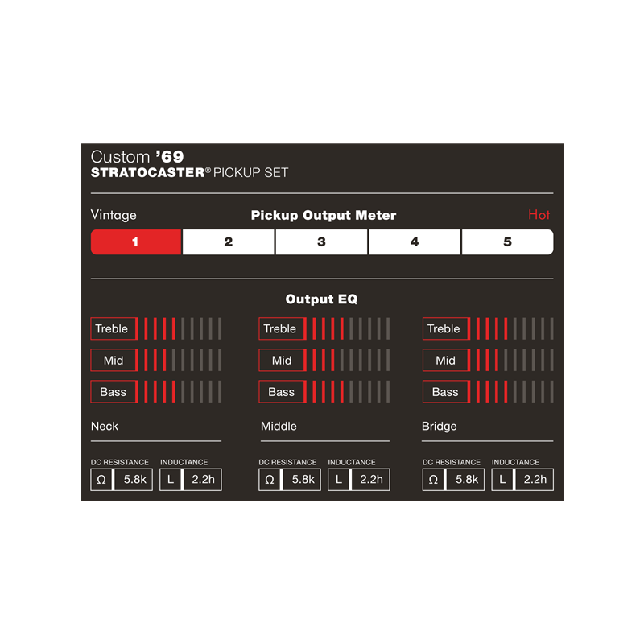The height and width of the screenshot is (644, 644).
Task: Click the Neck Bass level bars
Action: pos(180,392)
